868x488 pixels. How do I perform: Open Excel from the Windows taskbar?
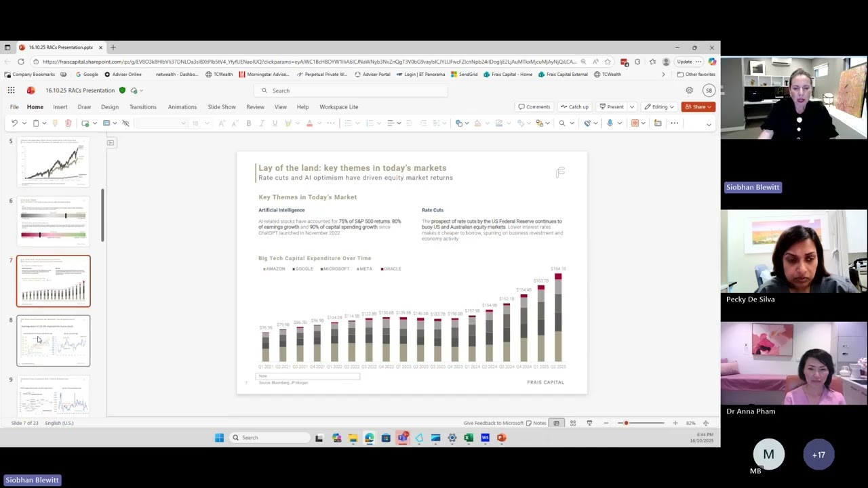tap(469, 438)
